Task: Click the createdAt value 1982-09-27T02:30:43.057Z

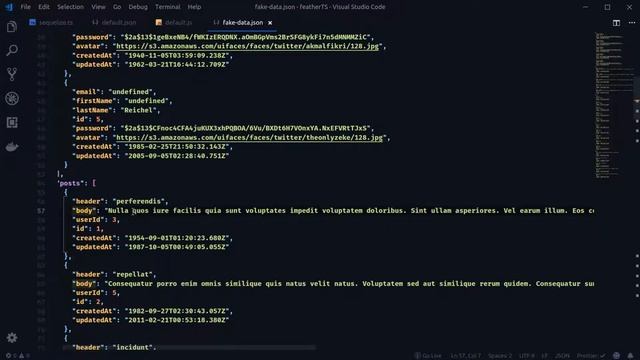Action: click(177, 311)
